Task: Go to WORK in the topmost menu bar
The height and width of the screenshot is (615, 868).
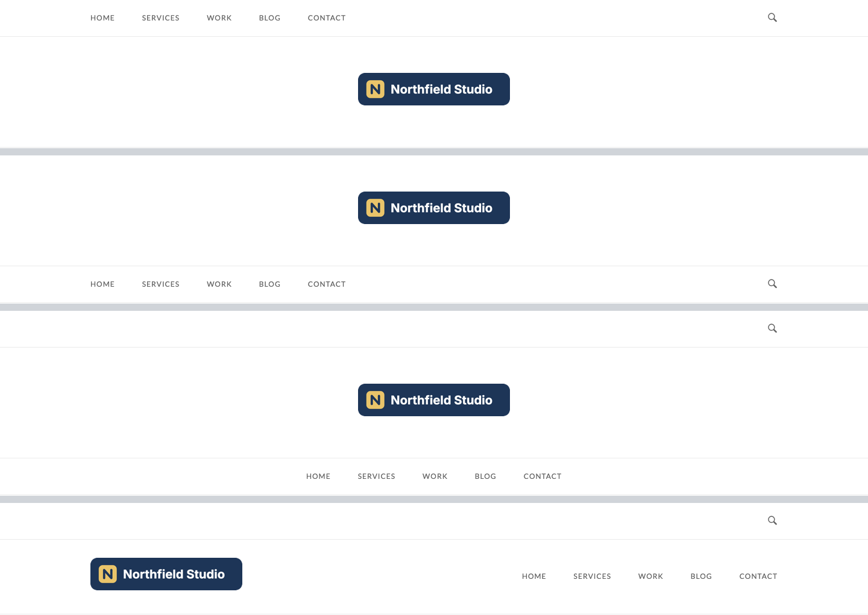Action: tap(219, 18)
